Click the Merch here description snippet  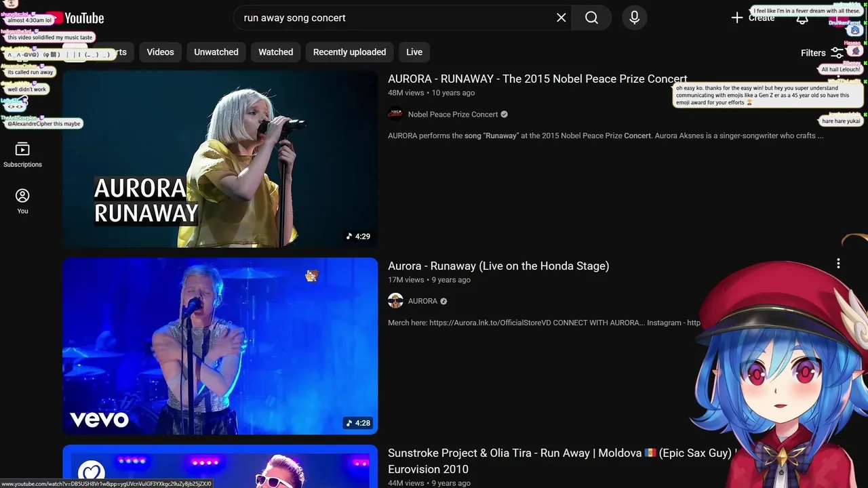[544, 323]
